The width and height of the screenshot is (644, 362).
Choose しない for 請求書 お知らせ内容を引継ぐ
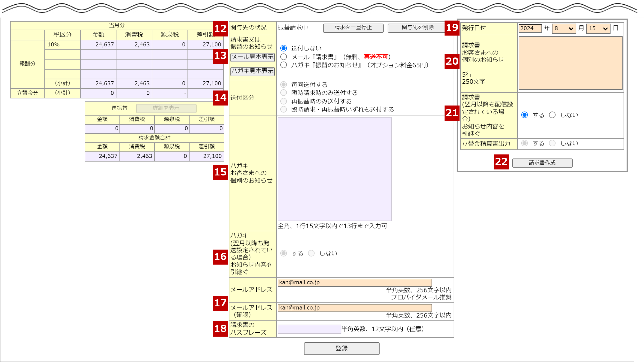coord(552,115)
